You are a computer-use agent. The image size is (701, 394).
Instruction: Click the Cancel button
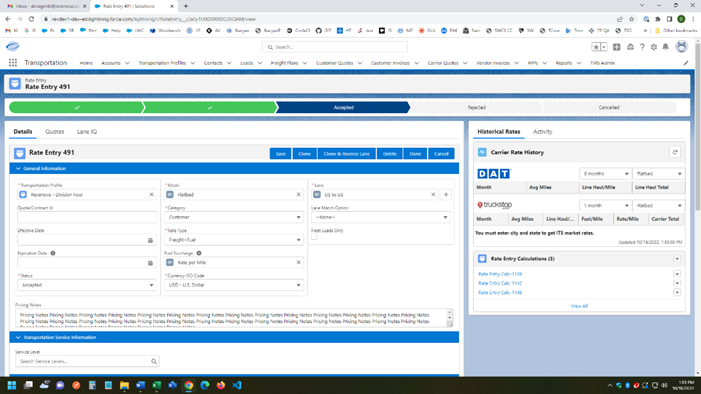point(441,154)
